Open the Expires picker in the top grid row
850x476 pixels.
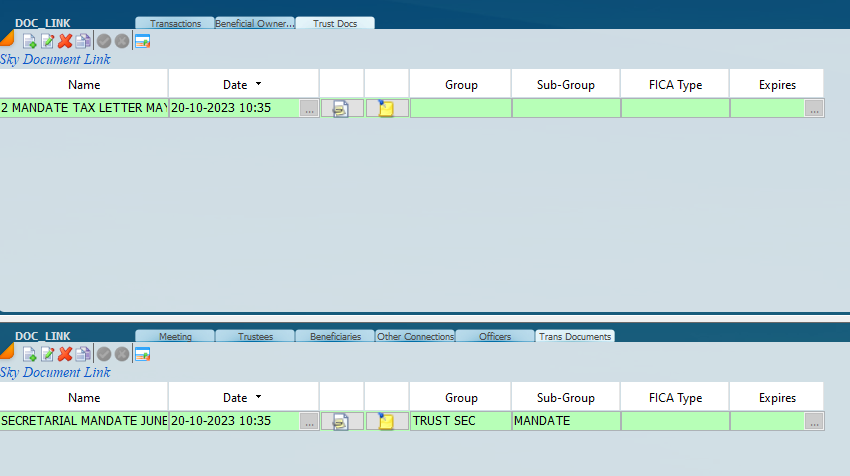coord(814,109)
